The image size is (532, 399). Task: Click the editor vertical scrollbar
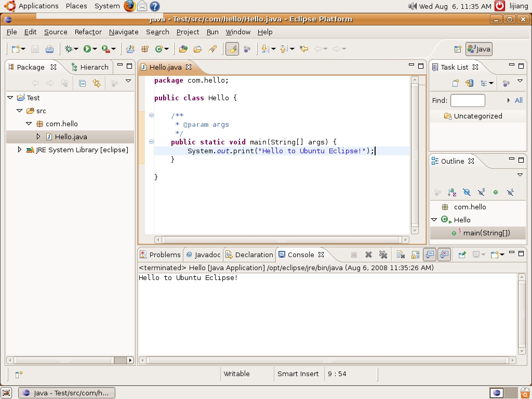tap(415, 155)
